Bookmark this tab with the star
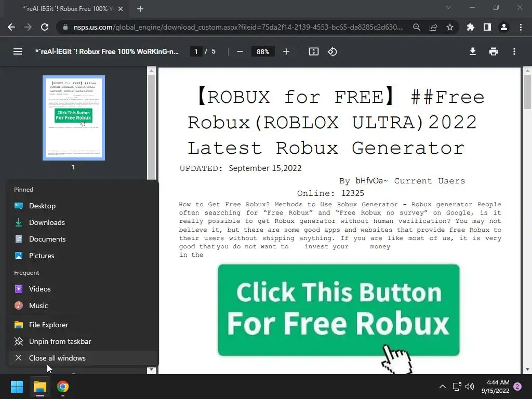 pyautogui.click(x=450, y=27)
